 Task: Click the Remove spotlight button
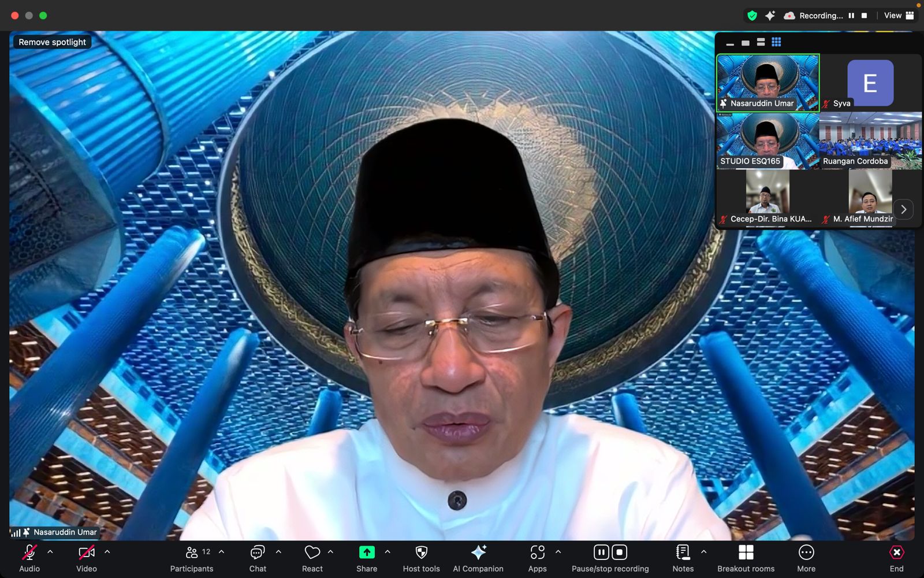pos(52,42)
